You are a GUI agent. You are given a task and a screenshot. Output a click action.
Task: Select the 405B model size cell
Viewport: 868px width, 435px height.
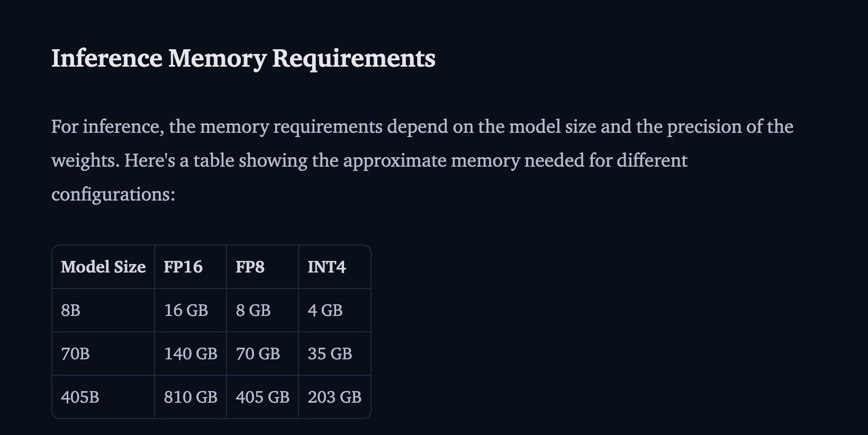coord(103,397)
